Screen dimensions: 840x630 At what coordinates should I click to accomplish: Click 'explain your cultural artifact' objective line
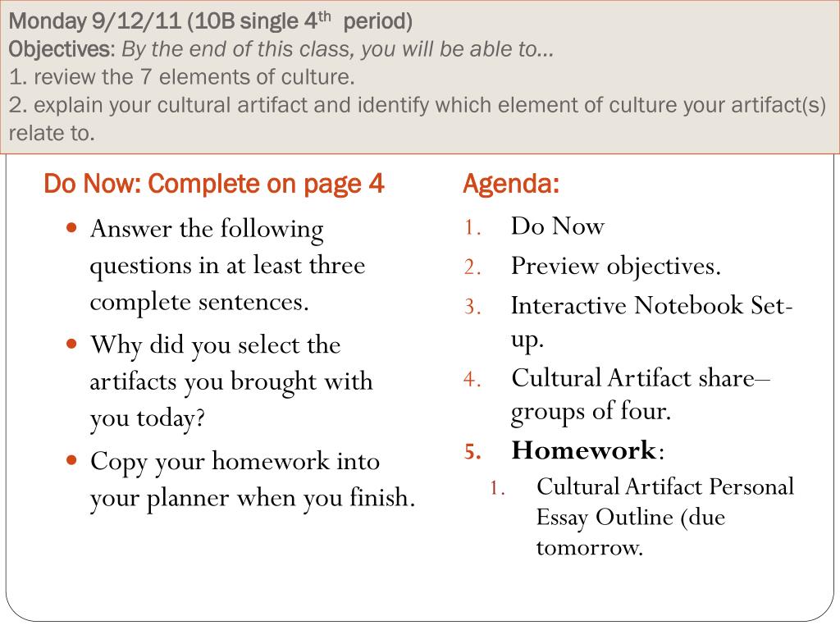coord(418,105)
